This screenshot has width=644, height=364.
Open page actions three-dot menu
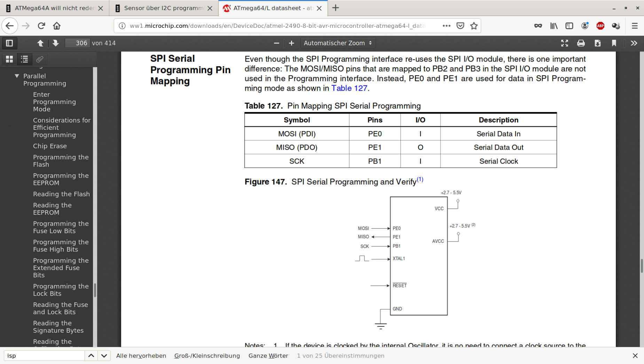click(447, 26)
